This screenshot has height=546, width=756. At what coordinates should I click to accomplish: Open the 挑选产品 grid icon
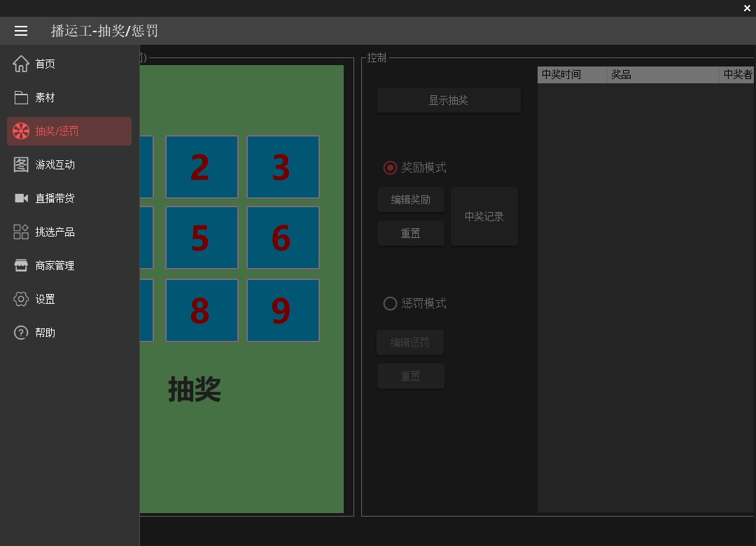click(x=21, y=232)
